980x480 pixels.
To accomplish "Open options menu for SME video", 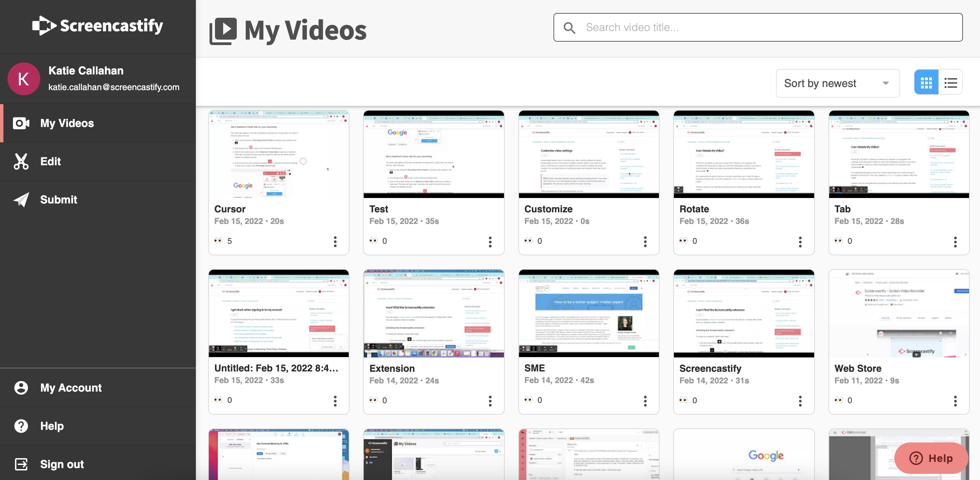I will (x=645, y=401).
